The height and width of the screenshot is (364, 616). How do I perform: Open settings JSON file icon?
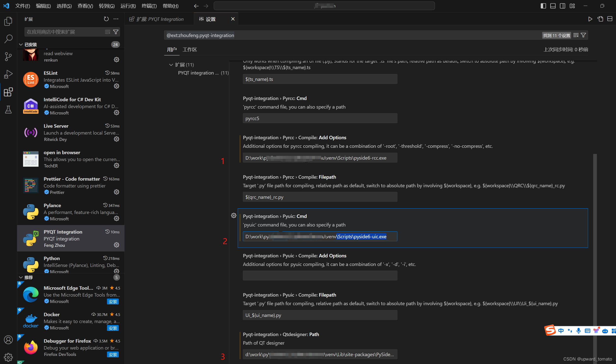pos(600,19)
